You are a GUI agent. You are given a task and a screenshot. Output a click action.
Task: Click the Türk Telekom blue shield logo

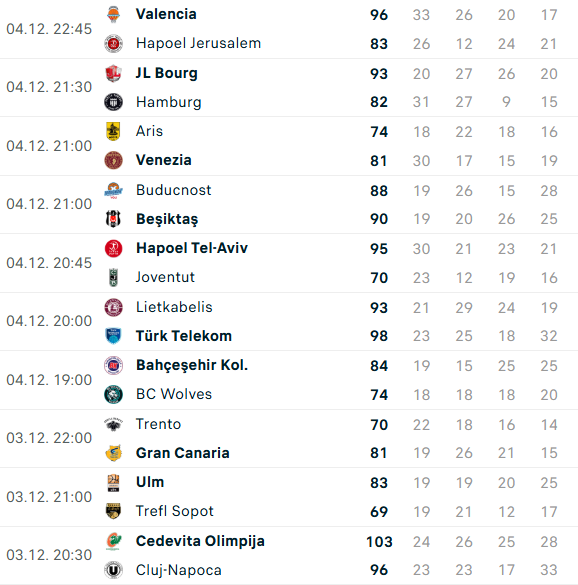tap(113, 336)
